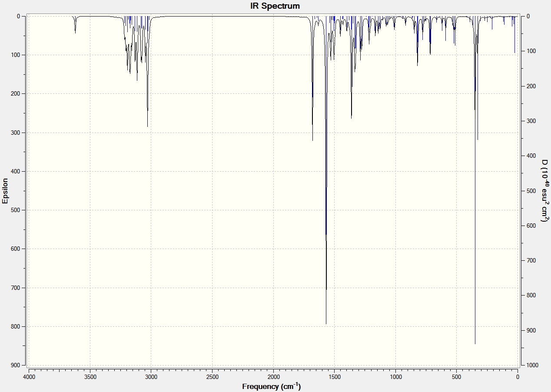Click the 4000 tick label at axis start
This screenshot has height=392, width=551.
[x=29, y=377]
